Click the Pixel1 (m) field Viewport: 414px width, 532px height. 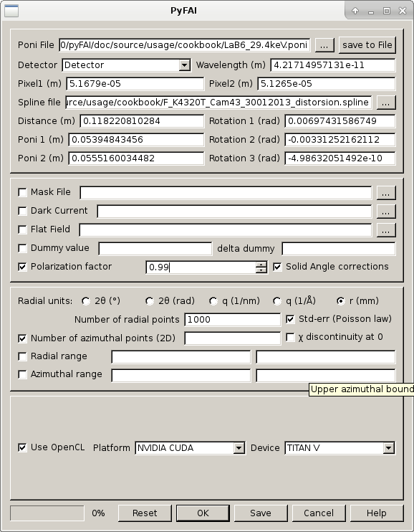[x=135, y=84]
